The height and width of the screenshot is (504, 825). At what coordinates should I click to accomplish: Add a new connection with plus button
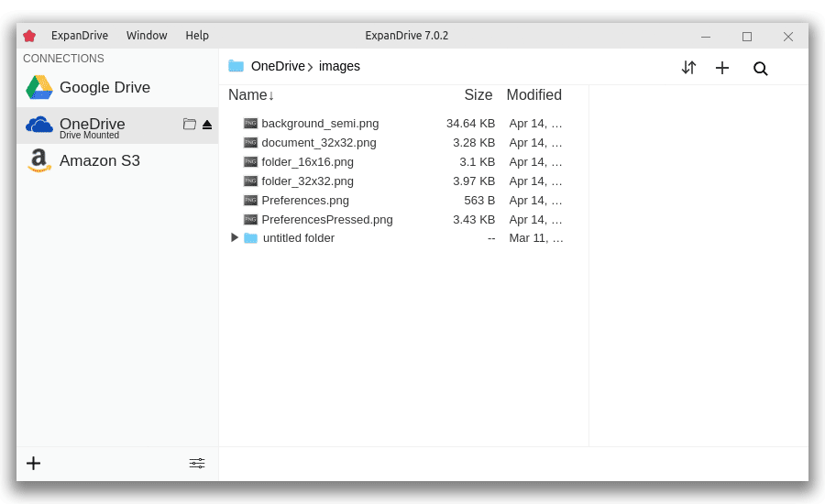[x=33, y=464]
